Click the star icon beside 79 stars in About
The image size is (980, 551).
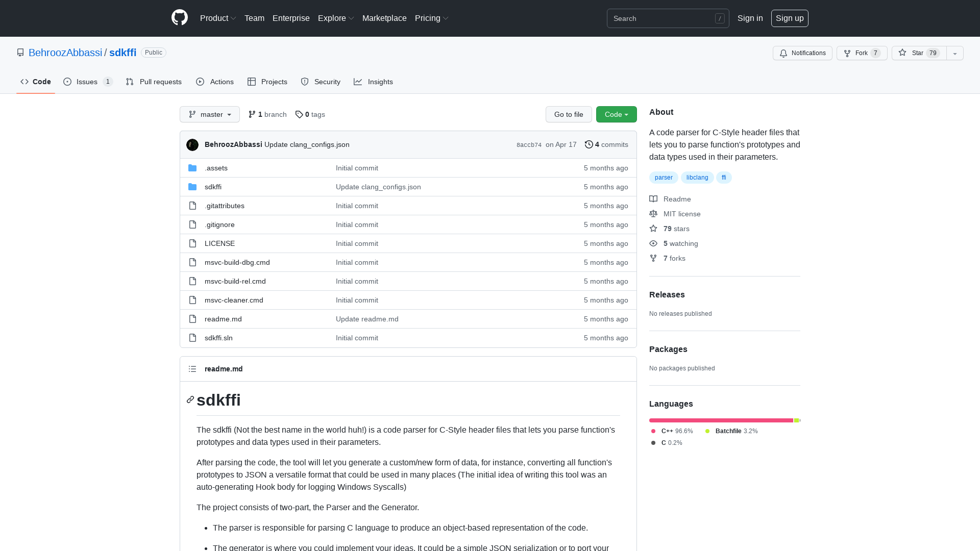(653, 229)
